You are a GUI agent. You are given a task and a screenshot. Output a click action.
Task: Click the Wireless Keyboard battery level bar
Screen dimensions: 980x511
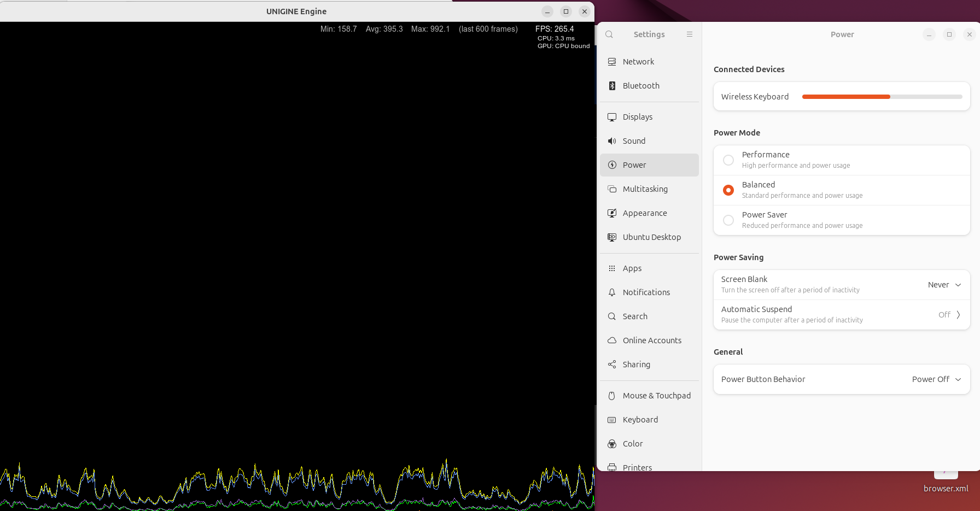pyautogui.click(x=882, y=97)
